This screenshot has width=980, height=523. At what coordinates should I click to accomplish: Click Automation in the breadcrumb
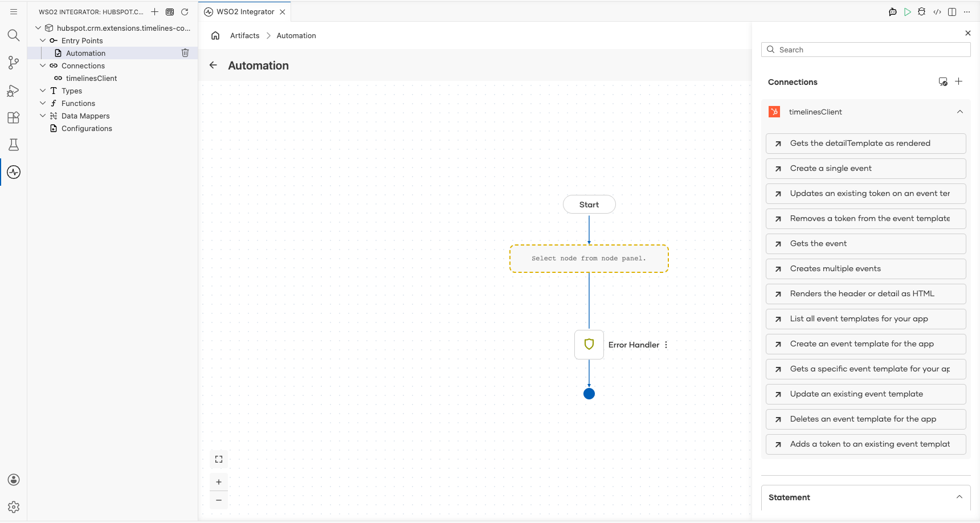pos(296,35)
